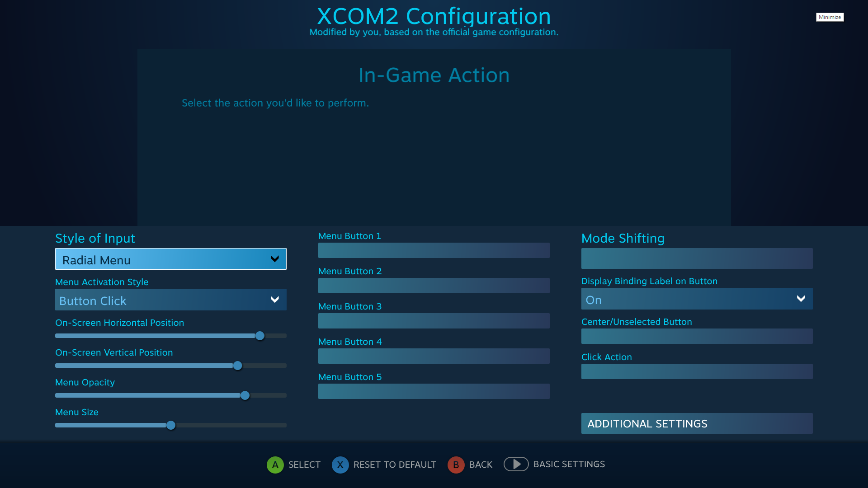Image resolution: width=868 pixels, height=488 pixels.
Task: Select Radial Menu input style option
Action: click(170, 259)
